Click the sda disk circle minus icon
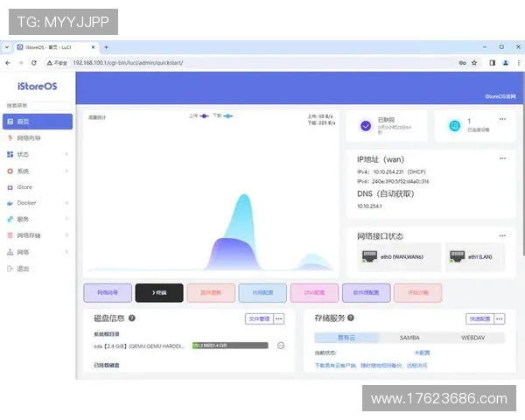 coord(281,346)
